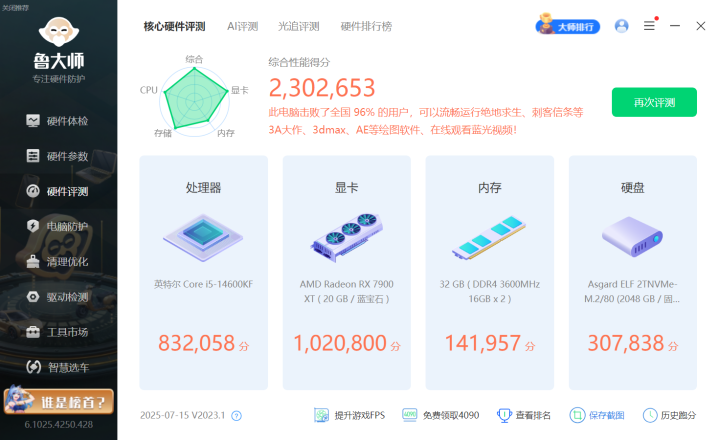Click 处理器 card title
The width and height of the screenshot is (719, 440).
203,187
